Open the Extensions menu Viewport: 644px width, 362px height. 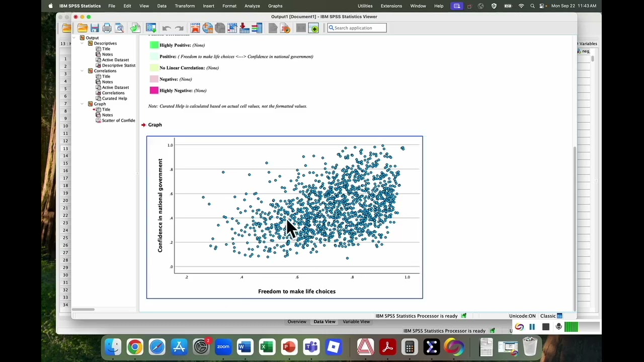click(x=391, y=6)
